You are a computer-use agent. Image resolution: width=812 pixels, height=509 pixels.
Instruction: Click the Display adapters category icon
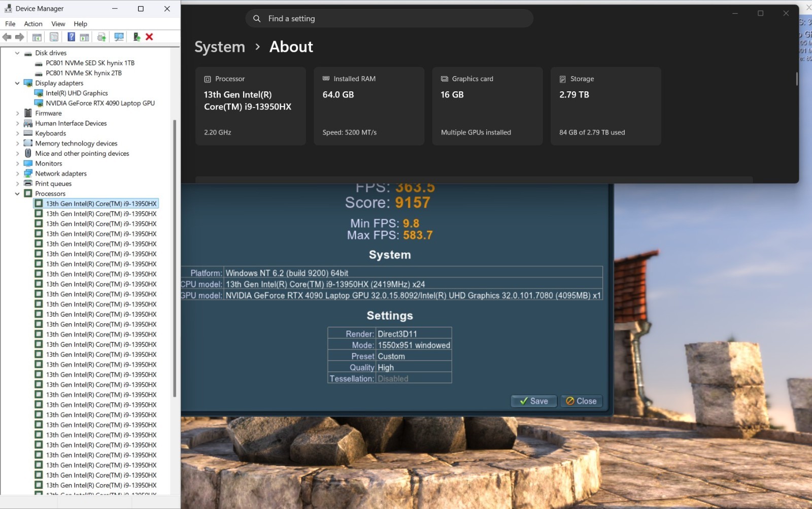(x=28, y=83)
